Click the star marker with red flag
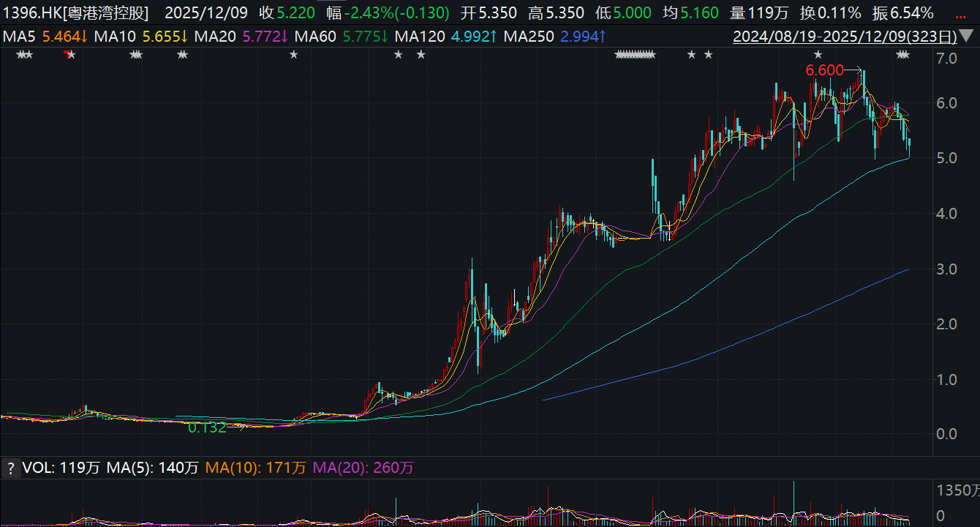980x527 pixels. [69, 55]
